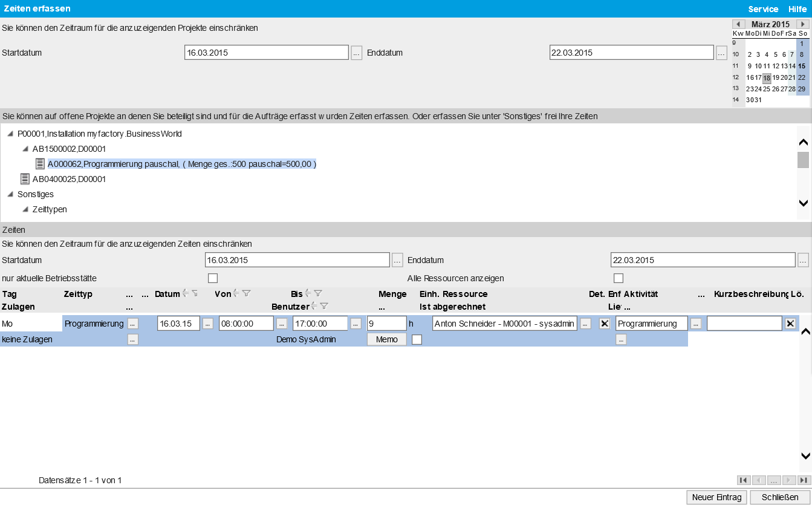Click the delete X icon in Lö. column
The image size is (812, 505).
(x=790, y=324)
